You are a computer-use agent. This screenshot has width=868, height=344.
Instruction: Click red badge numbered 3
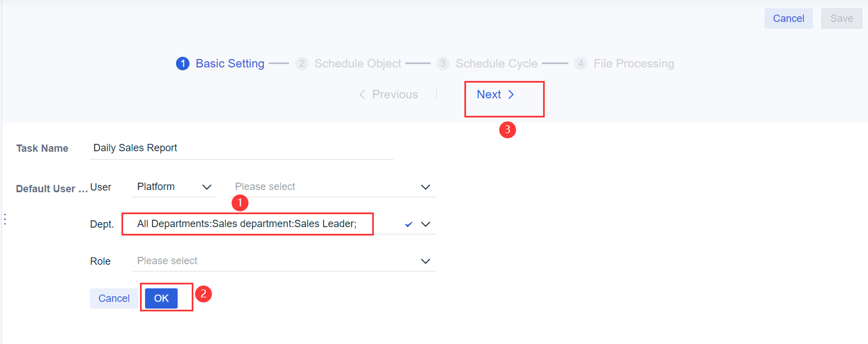tap(507, 130)
